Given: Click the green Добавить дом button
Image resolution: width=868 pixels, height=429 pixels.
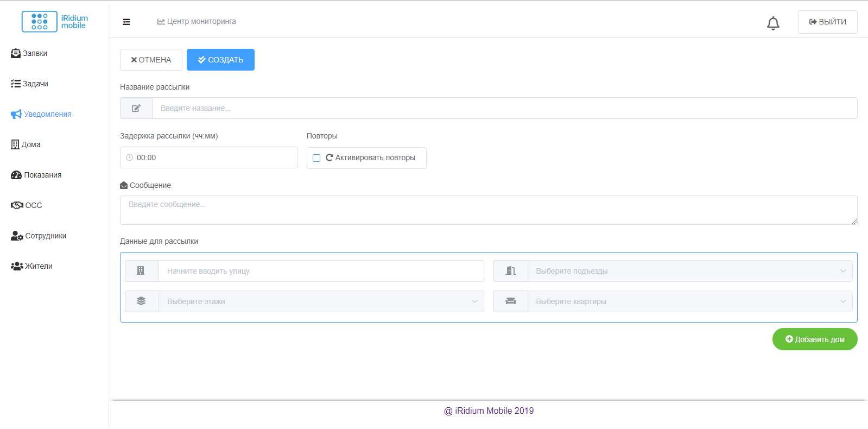Looking at the screenshot, I should coord(815,339).
